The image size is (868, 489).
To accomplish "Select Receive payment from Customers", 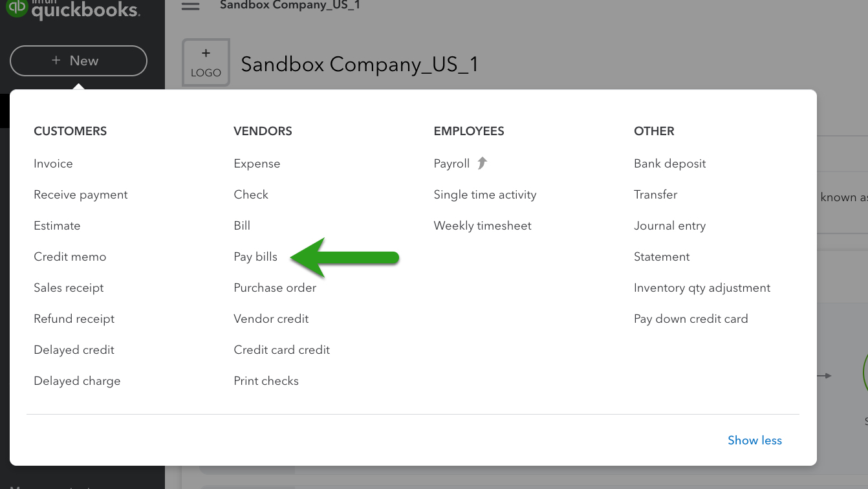I will coord(80,194).
